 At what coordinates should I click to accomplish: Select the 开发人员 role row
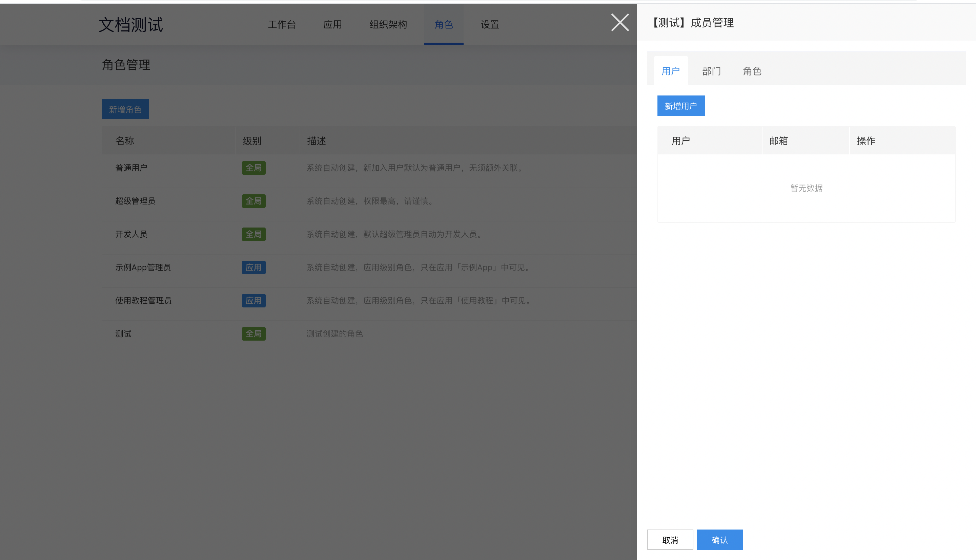coord(369,234)
